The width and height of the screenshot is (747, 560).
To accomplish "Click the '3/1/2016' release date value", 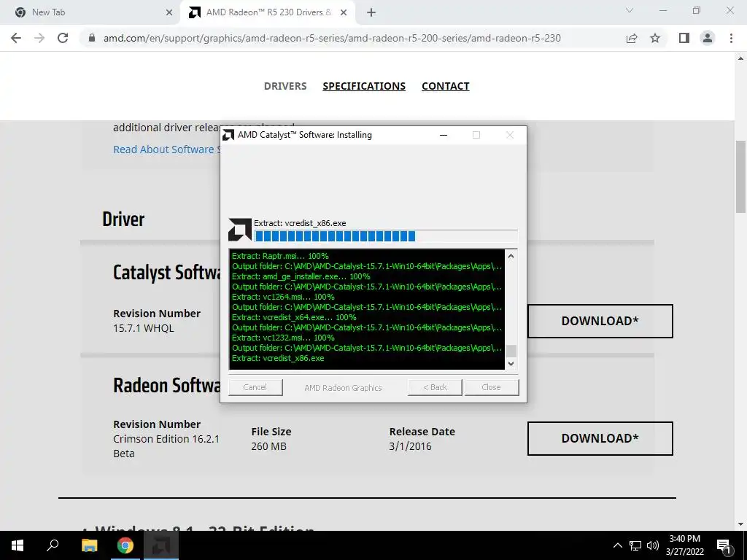I will click(x=410, y=446).
